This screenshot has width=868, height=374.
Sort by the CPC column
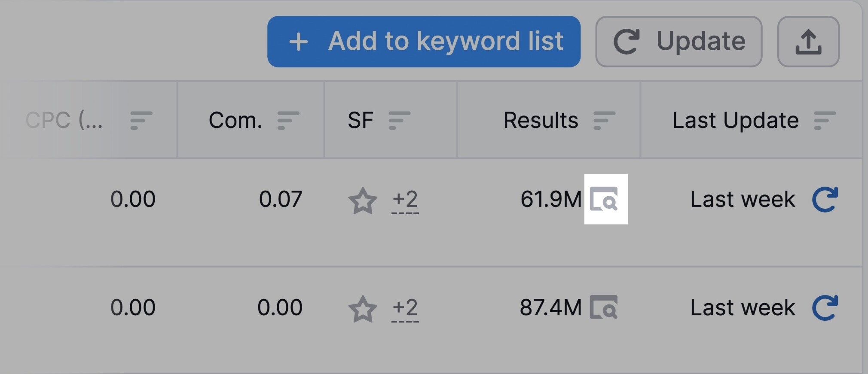pos(141,120)
